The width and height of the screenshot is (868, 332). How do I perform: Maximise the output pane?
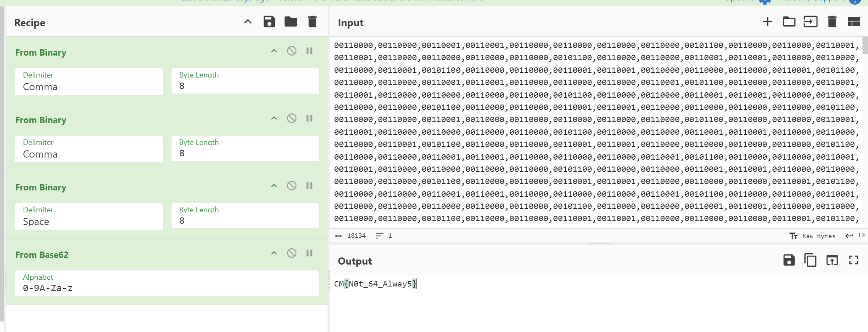(854, 260)
